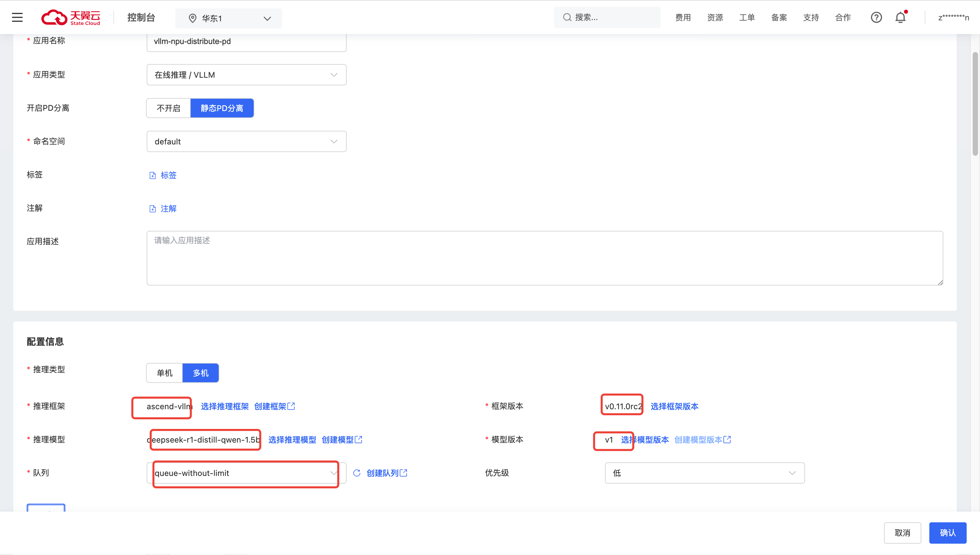Click the 确认 button
The height and width of the screenshot is (555, 980).
pos(947,533)
